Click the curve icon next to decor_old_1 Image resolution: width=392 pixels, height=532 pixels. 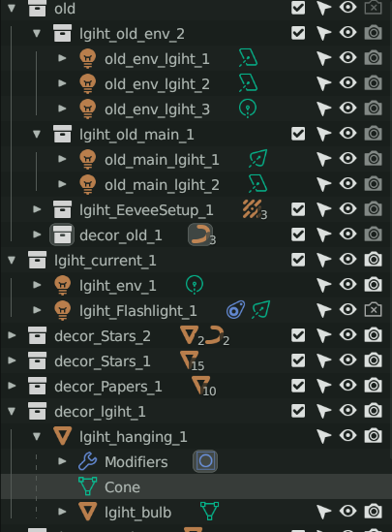click(200, 235)
